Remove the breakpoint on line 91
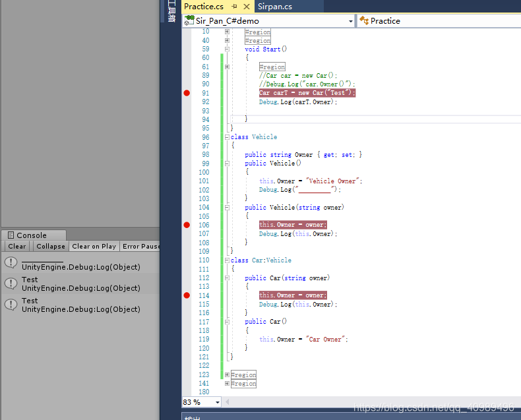Viewport: 521px width, 420px height. coord(187,93)
